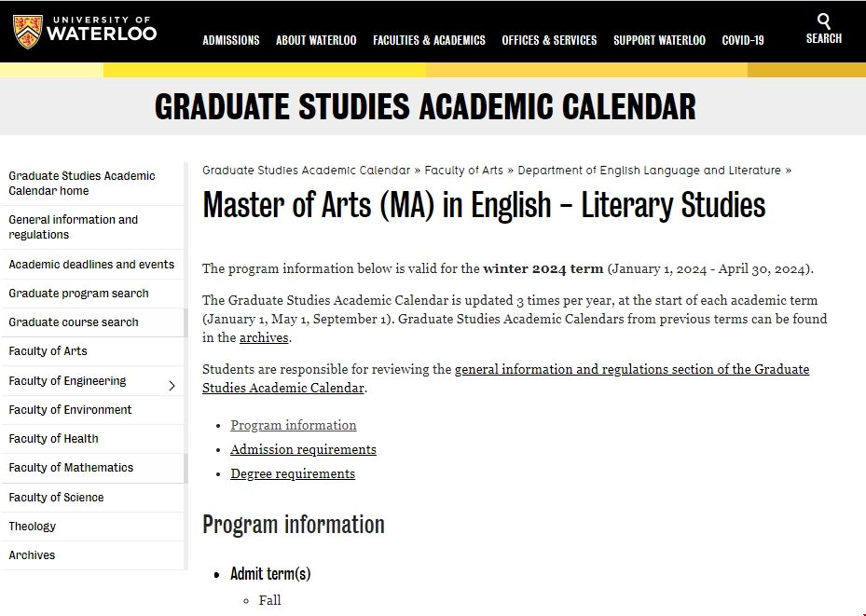Open the Admission requirements link
This screenshot has width=866, height=616.
pyautogui.click(x=303, y=449)
